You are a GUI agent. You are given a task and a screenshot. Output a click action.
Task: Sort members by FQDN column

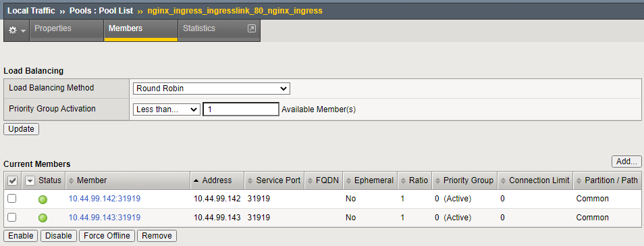(323, 180)
